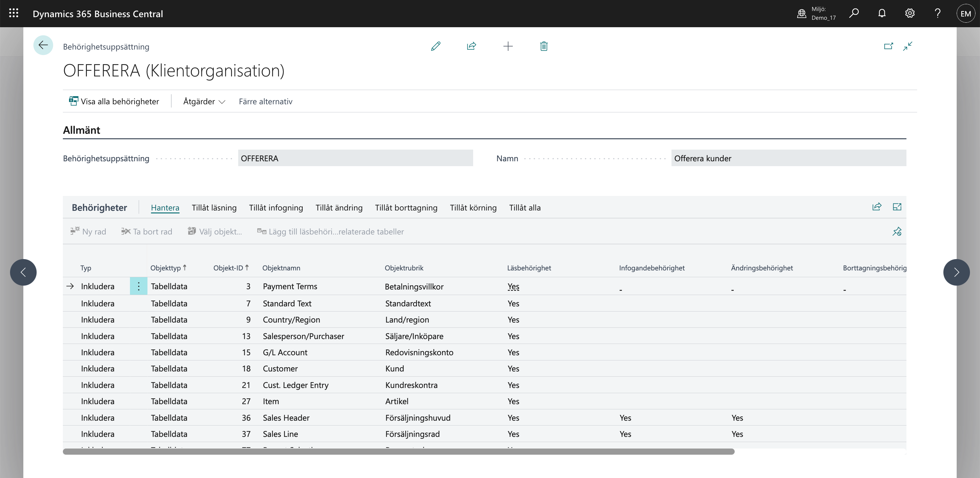
Task: Click Visa alla behörigheter
Action: tap(114, 101)
